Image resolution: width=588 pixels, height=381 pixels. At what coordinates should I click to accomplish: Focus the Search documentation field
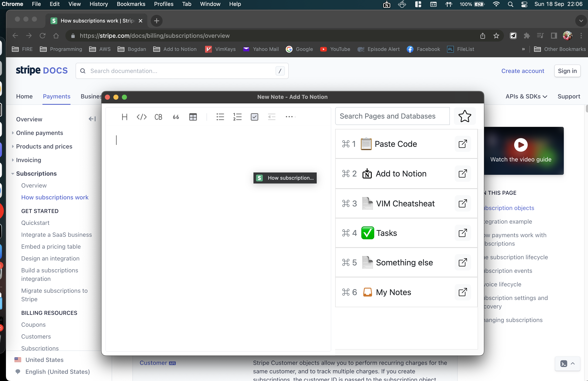pyautogui.click(x=182, y=71)
